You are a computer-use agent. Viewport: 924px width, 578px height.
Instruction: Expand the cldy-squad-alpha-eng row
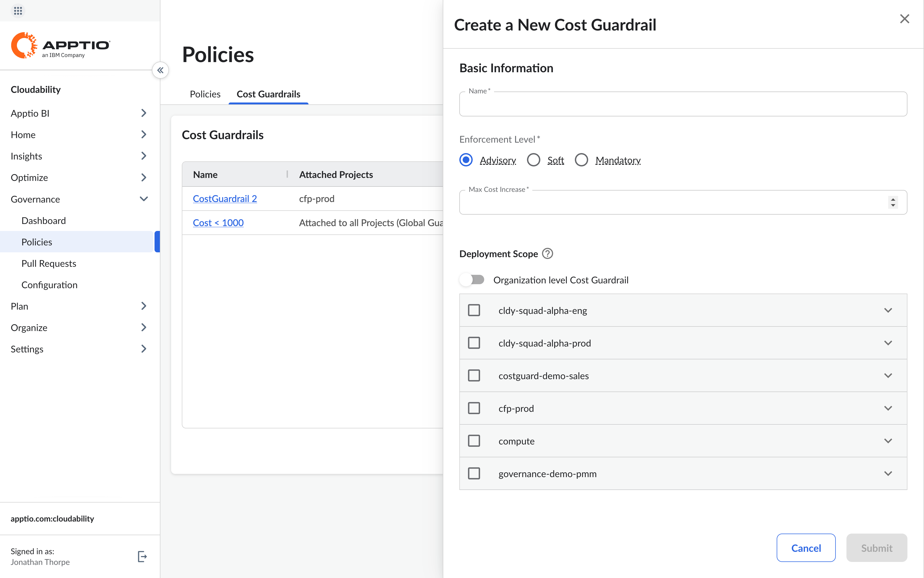click(x=888, y=310)
